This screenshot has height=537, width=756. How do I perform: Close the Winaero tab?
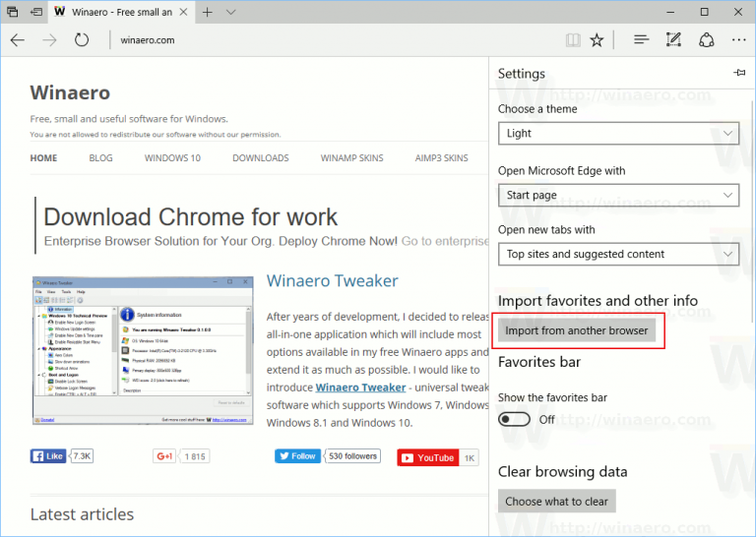(x=184, y=12)
